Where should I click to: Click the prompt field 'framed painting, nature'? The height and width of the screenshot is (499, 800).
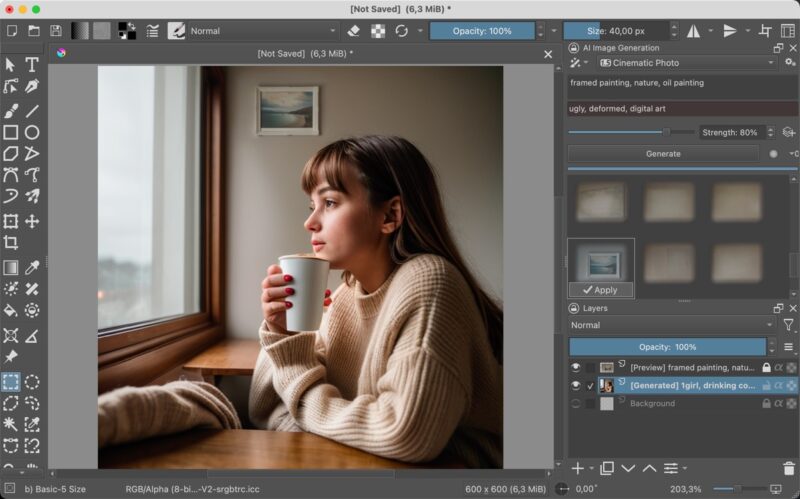coord(683,88)
